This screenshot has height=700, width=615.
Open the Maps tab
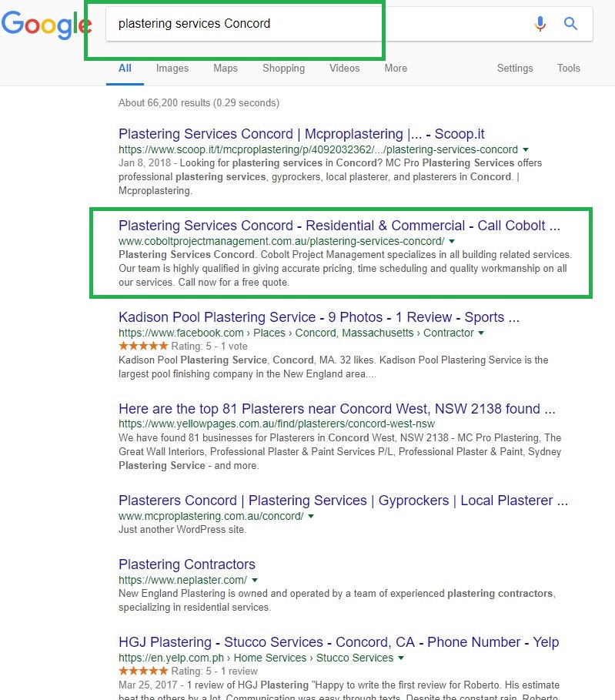(x=226, y=69)
